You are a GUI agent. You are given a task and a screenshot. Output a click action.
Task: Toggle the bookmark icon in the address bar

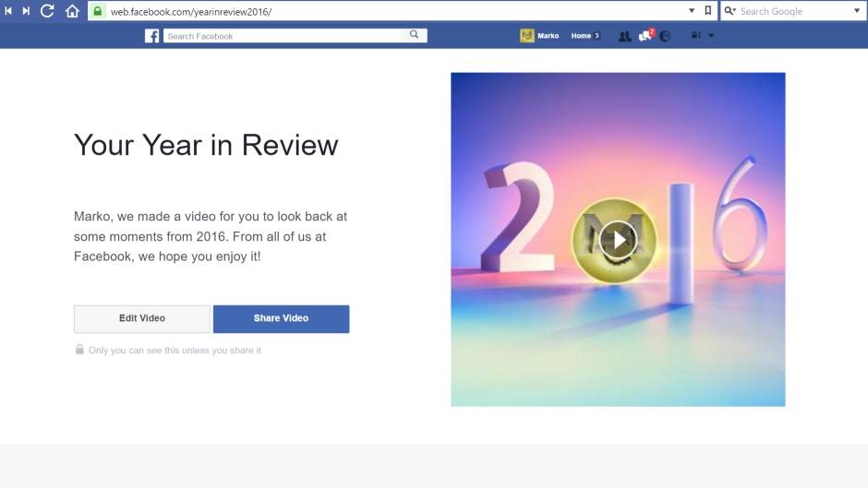(708, 11)
